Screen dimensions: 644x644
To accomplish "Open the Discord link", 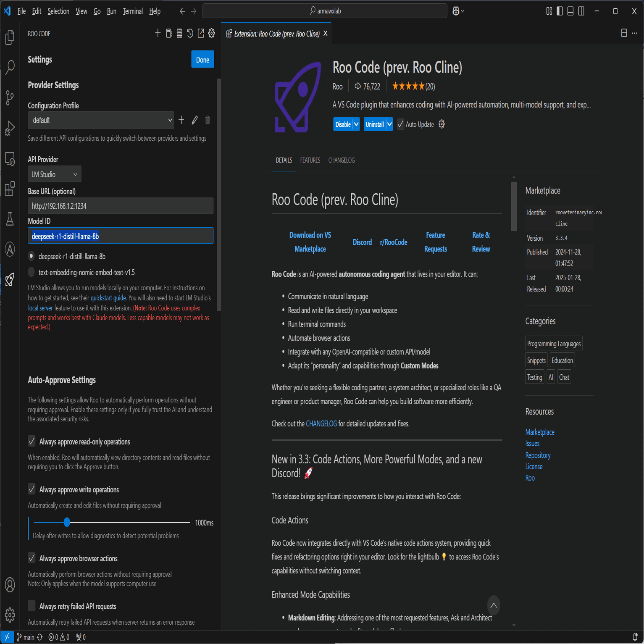I will 362,242.
